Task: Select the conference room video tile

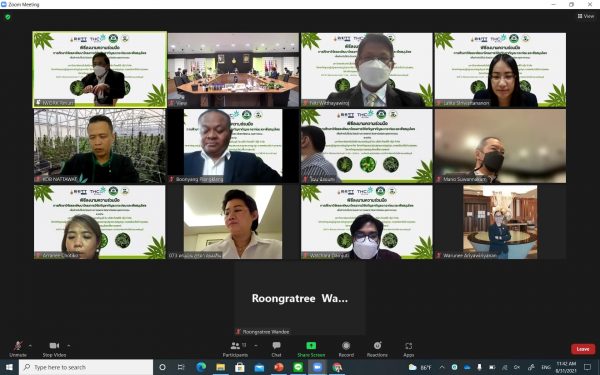Action: (233, 70)
